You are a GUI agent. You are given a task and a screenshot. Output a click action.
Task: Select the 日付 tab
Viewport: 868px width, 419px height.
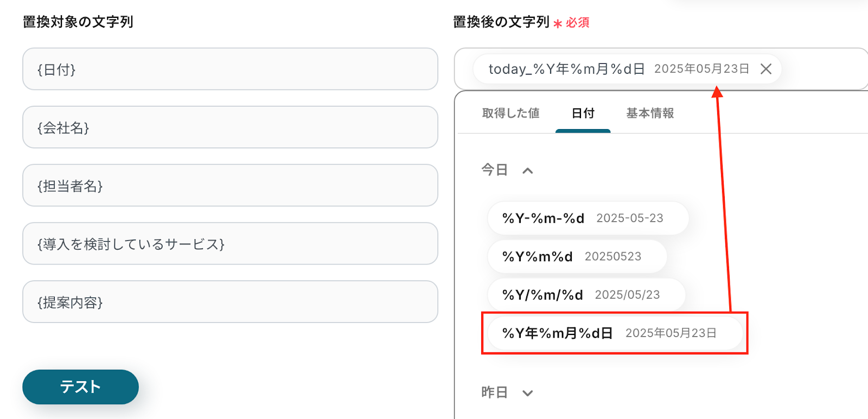point(583,113)
